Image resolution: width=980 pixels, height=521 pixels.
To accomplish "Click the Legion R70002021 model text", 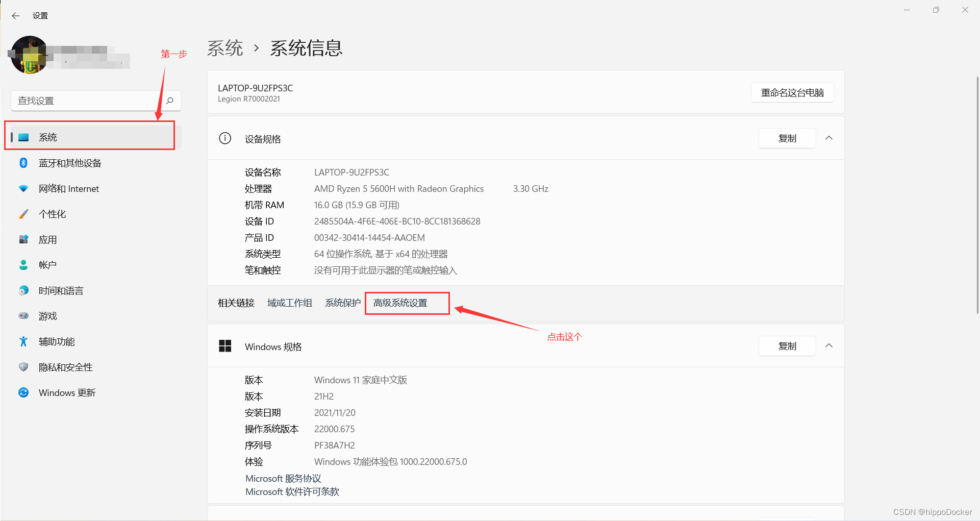I will pos(249,99).
